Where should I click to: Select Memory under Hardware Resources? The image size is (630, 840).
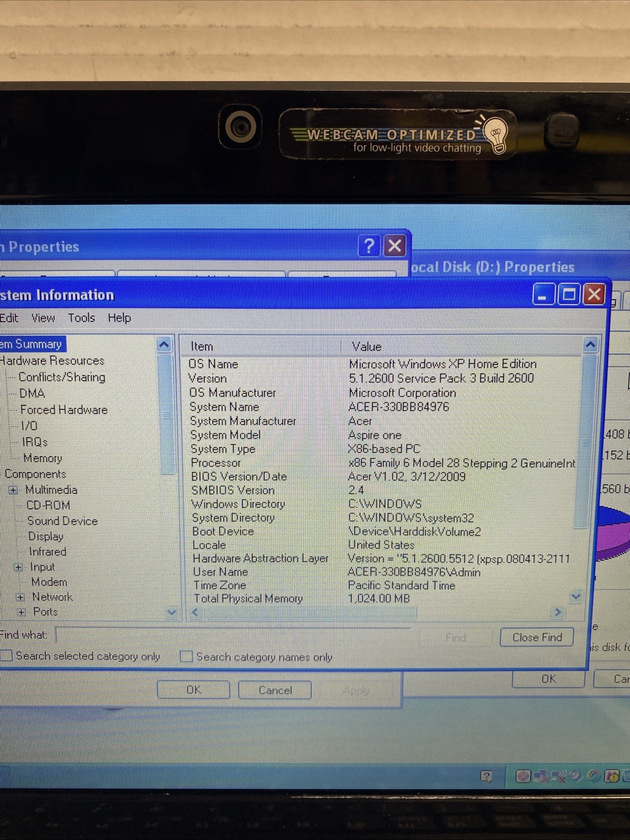[x=43, y=458]
